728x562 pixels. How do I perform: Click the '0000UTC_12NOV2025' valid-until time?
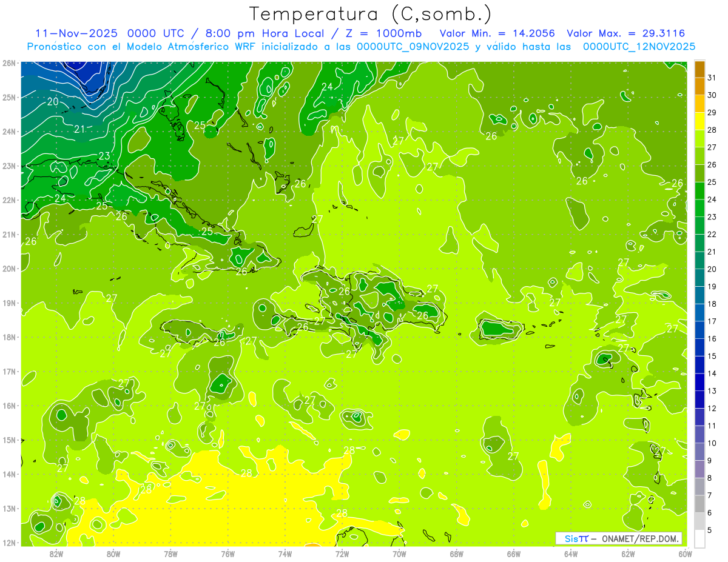click(639, 47)
